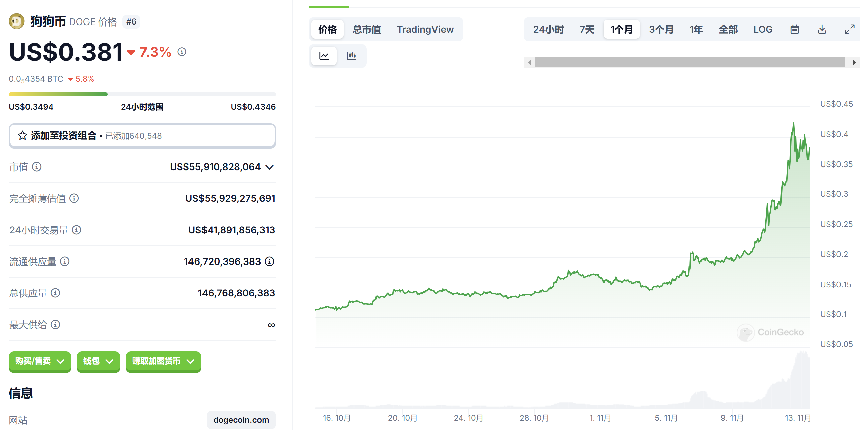Viewport: 868px width, 430px height.
Task: Click info icon next to price change
Action: click(182, 52)
